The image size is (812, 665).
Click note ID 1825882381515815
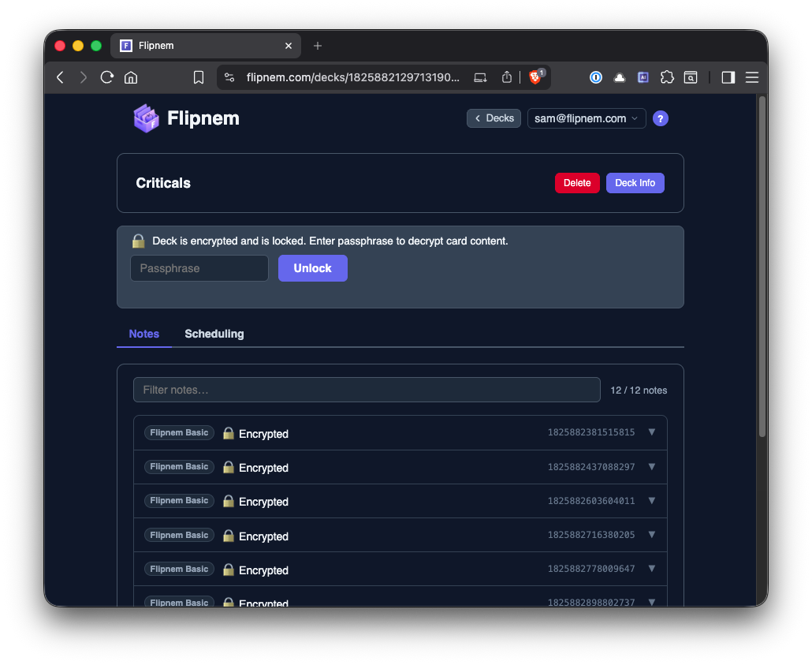591,432
